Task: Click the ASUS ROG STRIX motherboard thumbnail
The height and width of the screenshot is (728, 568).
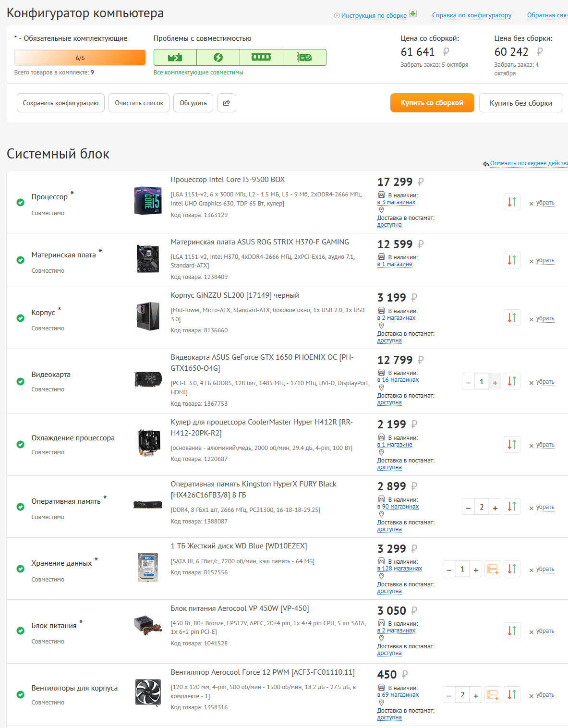Action: point(148,258)
